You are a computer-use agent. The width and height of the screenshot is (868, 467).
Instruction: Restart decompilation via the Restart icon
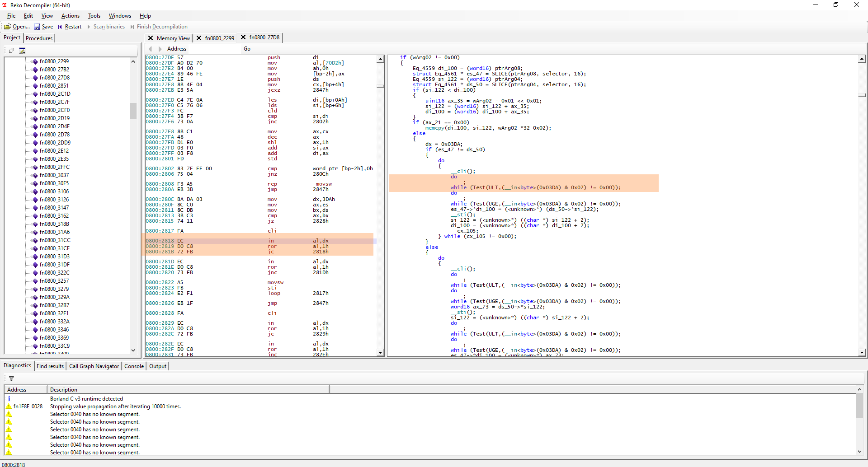[61, 27]
